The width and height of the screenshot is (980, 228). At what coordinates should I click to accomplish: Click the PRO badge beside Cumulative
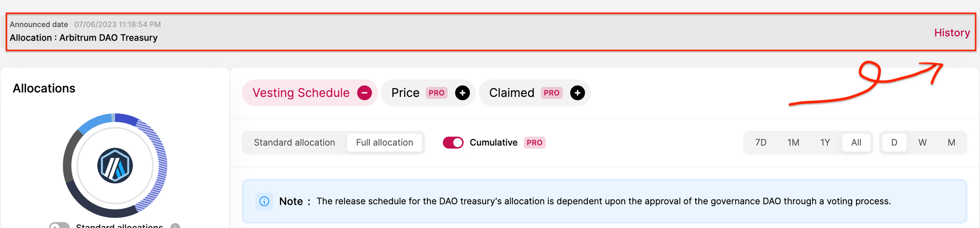coord(535,143)
